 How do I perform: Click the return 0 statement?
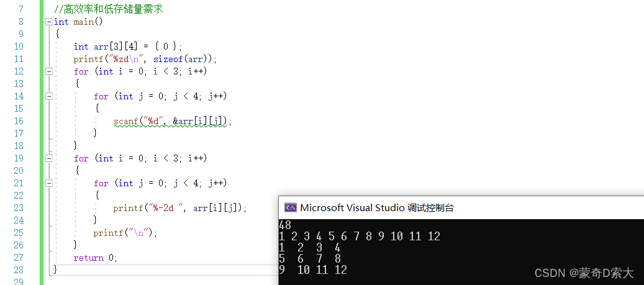click(x=95, y=258)
